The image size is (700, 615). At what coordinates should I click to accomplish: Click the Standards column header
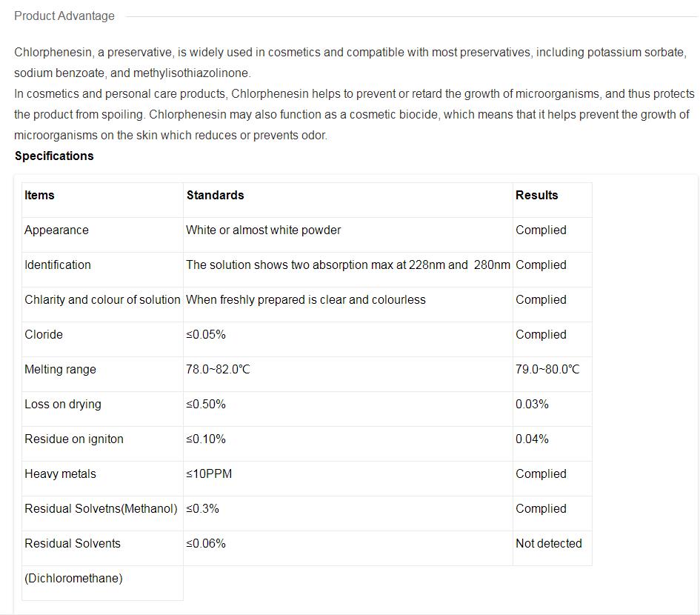(x=215, y=195)
